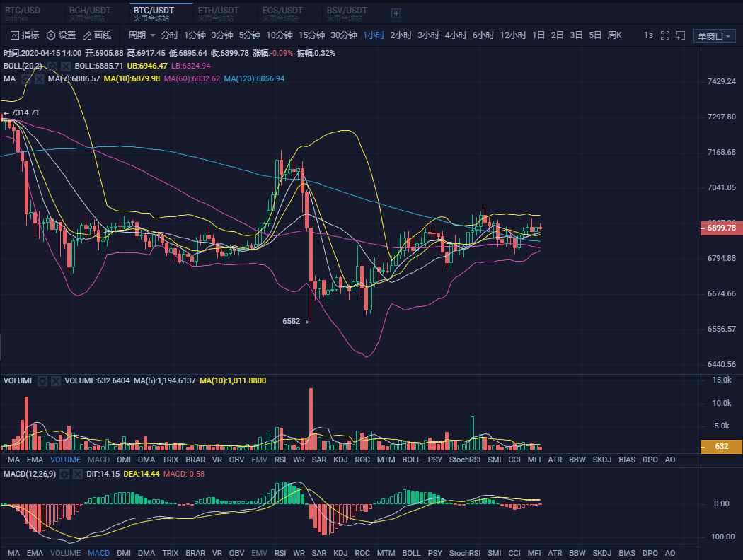Enter fullscreen chart mode
This screenshot has width=743, height=560.
pyautogui.click(x=664, y=35)
